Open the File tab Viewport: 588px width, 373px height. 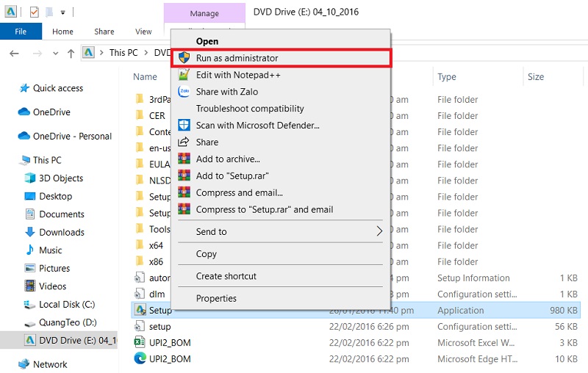click(x=21, y=32)
